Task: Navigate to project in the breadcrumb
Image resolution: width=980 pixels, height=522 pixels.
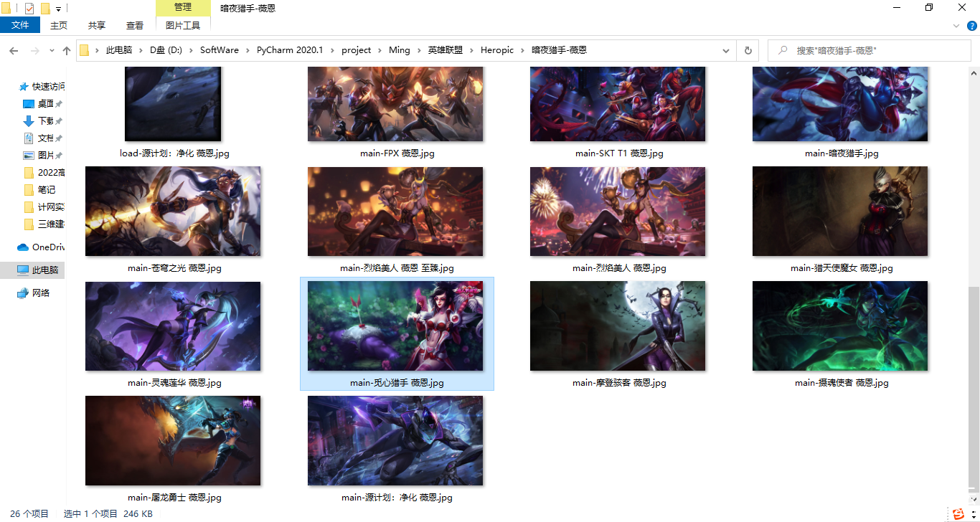Action: (x=357, y=50)
